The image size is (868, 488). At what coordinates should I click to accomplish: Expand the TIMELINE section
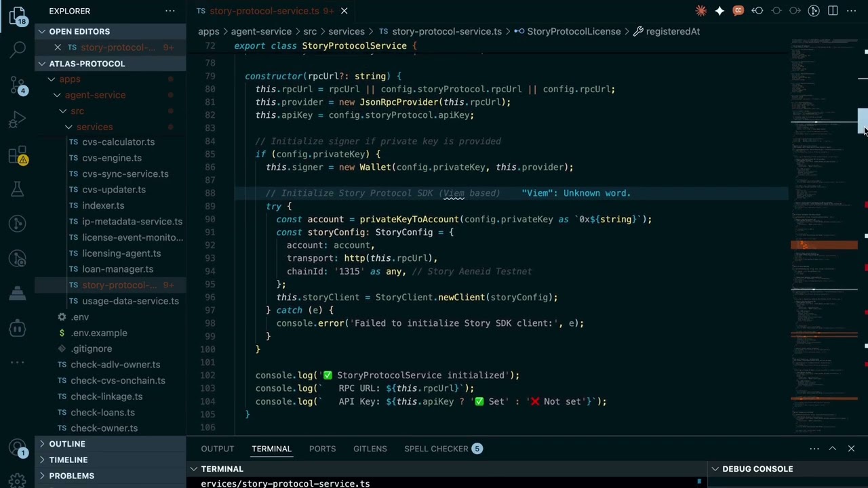coord(111,460)
